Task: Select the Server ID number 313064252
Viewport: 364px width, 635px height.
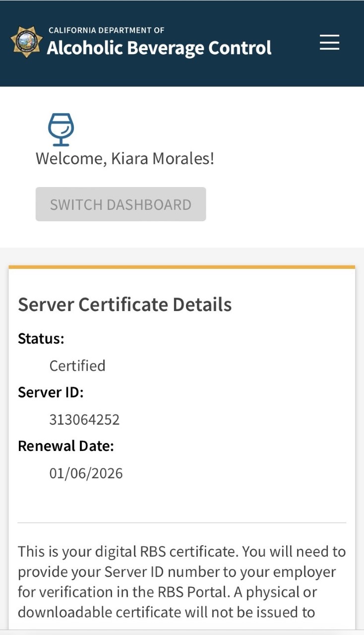Action: click(84, 420)
